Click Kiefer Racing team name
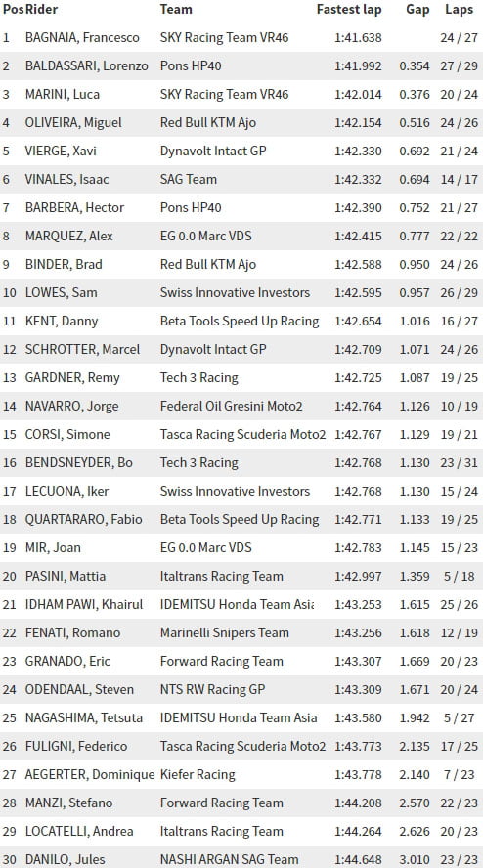Image resolution: width=483 pixels, height=868 pixels. [198, 774]
